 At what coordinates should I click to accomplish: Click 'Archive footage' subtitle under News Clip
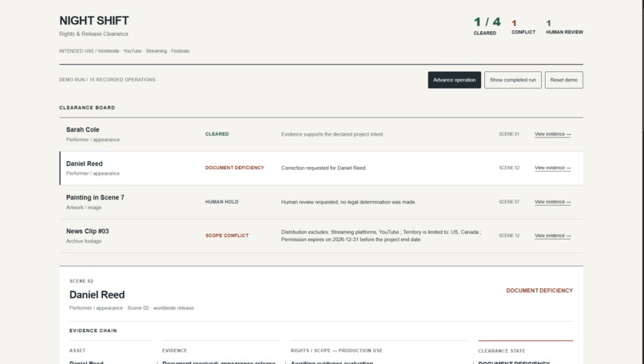pyautogui.click(x=84, y=241)
